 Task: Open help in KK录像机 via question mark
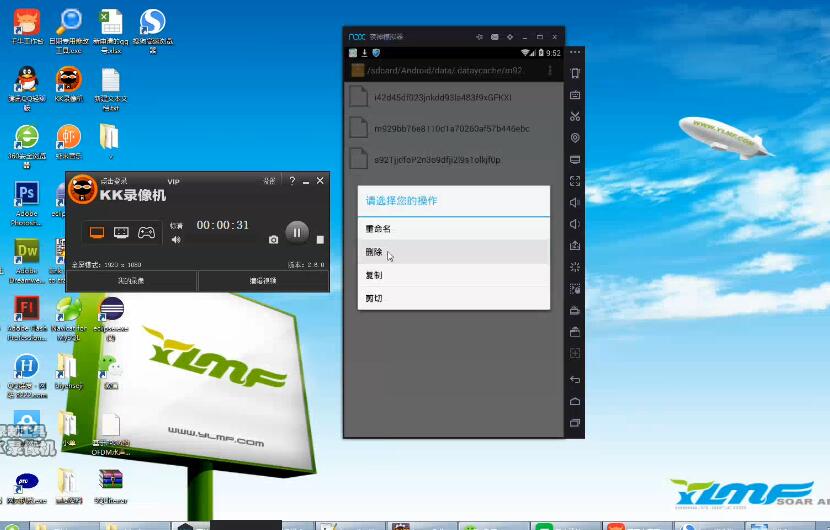tap(292, 181)
